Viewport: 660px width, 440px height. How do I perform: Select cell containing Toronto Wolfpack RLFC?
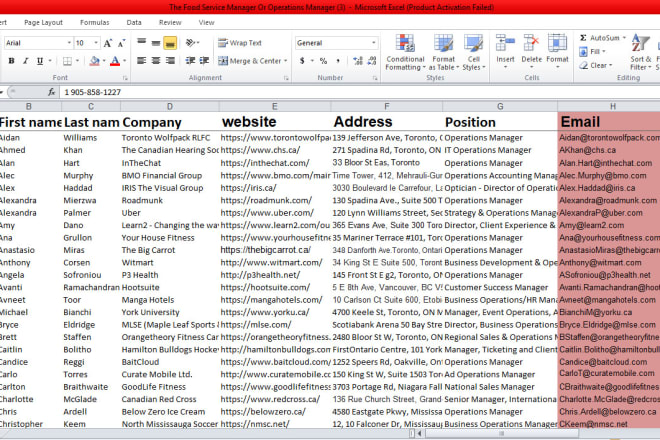click(170, 138)
